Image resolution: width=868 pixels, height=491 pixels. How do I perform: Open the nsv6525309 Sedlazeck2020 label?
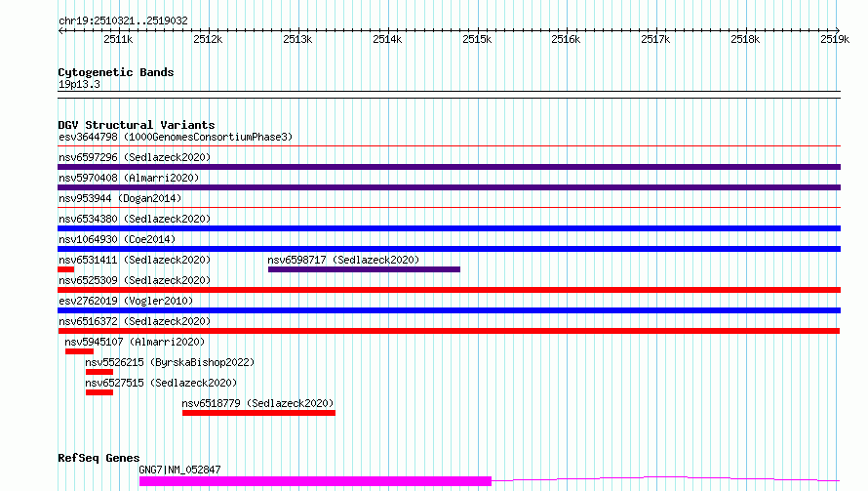click(135, 280)
